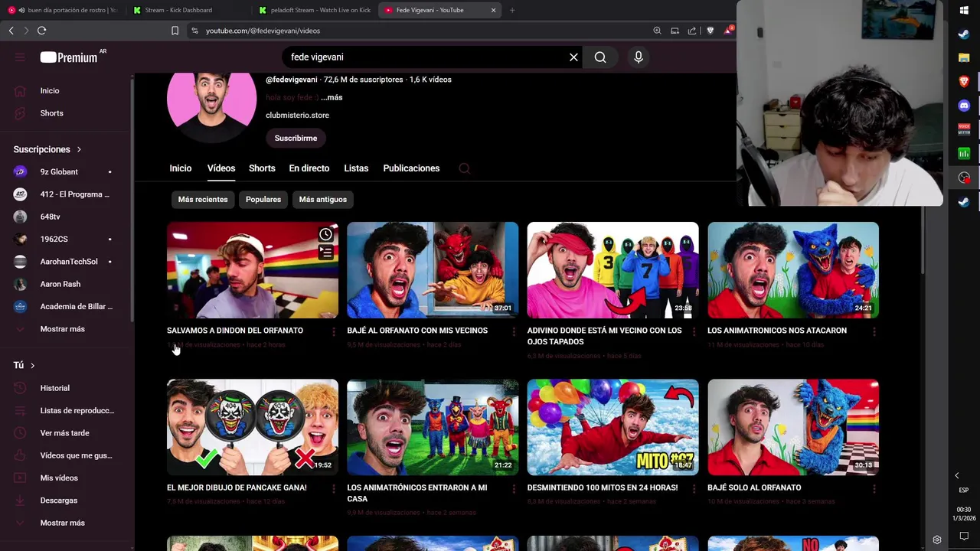Open site settings icon in address bar

[194, 31]
